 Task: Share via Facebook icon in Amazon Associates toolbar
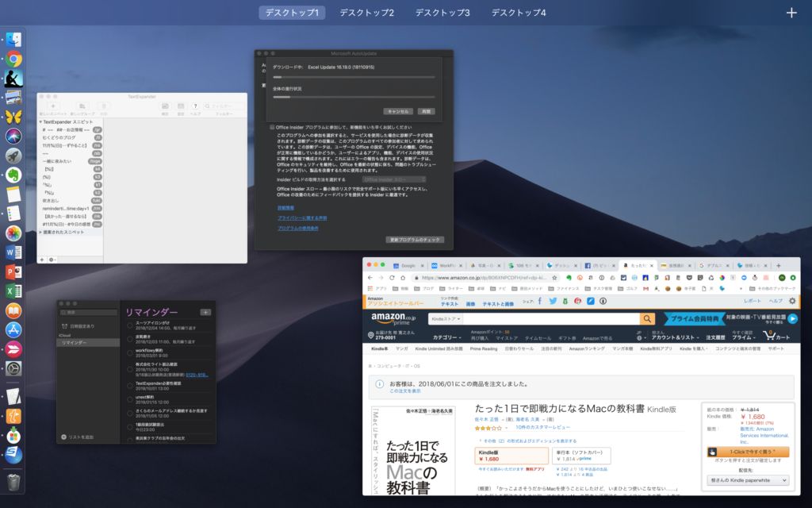click(539, 301)
